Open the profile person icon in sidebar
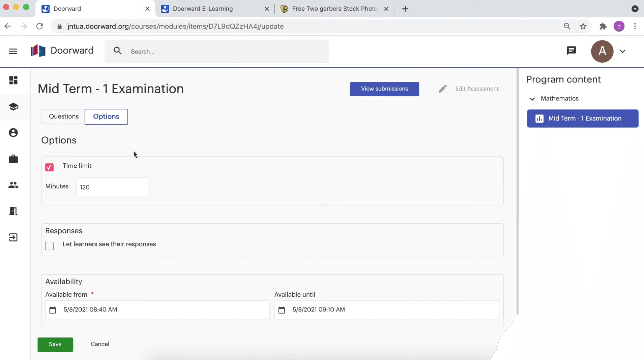The width and height of the screenshot is (644, 360). coord(13,133)
